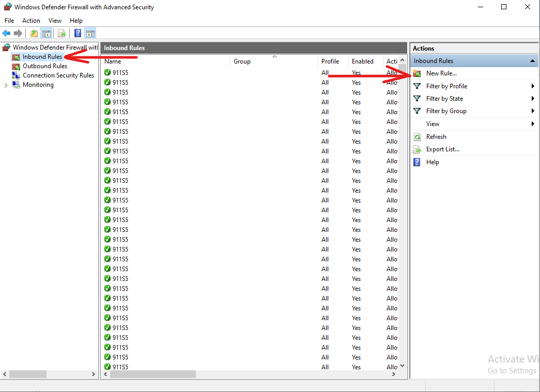The image size is (540, 392).
Task: Sort rules by the Enabled column header
Action: tap(365, 61)
